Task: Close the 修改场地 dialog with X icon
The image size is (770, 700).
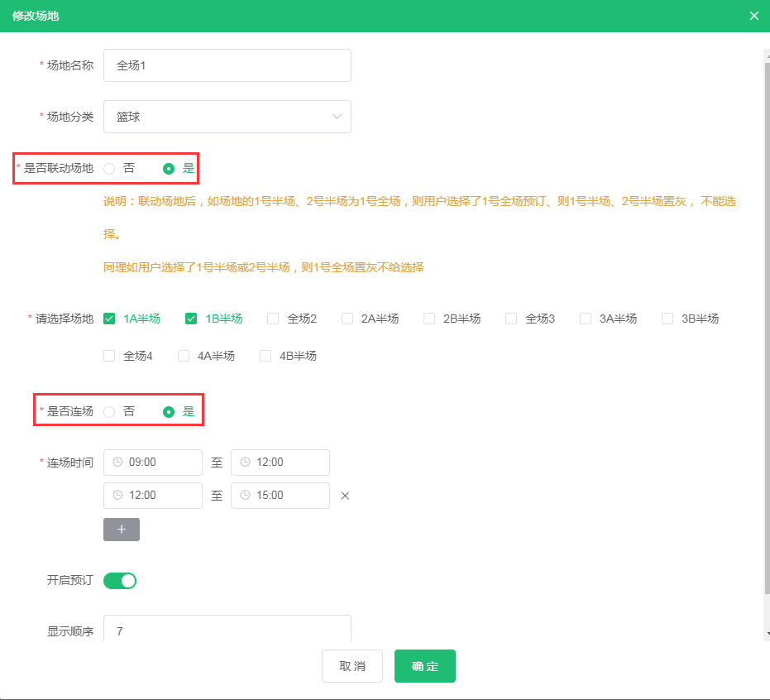Action: tap(753, 16)
